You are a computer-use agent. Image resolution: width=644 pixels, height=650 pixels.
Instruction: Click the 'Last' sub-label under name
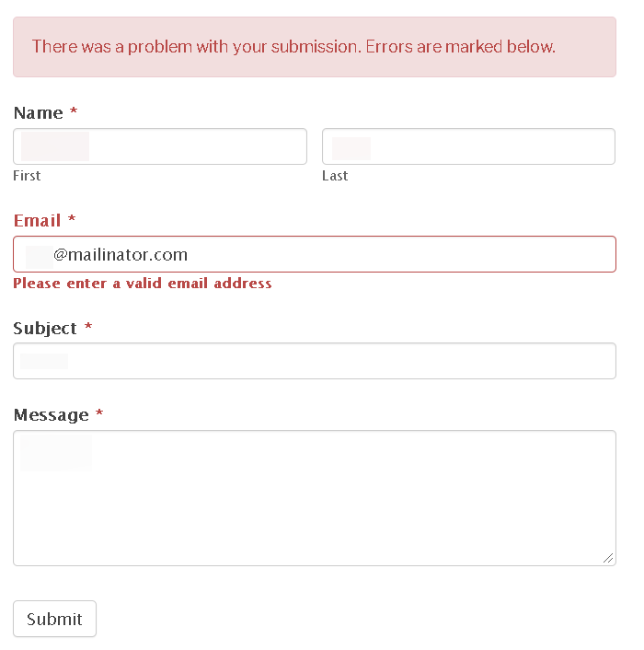tap(335, 176)
